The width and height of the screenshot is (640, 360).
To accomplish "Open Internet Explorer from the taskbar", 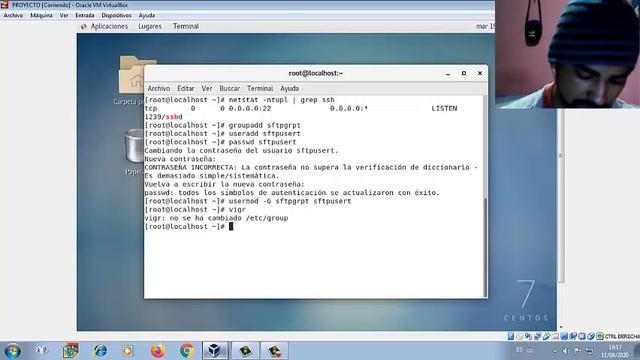I will coord(100,351).
